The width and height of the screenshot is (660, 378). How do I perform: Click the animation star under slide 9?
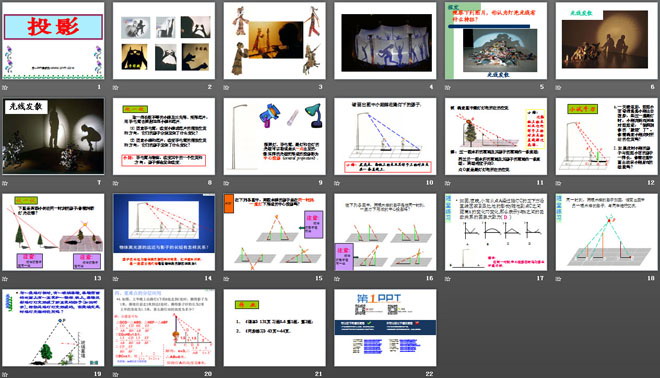click(226, 183)
